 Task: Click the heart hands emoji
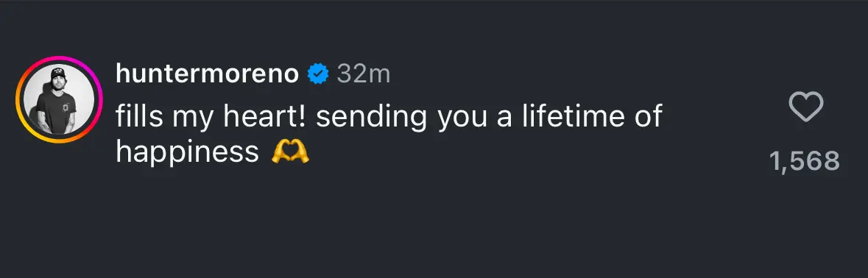(290, 152)
